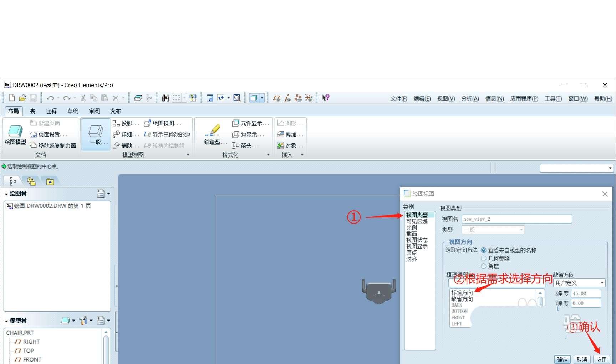Screen dimensions: 616x364
Task: Activate the zoom-in magnifier icon
Action: click(237, 98)
